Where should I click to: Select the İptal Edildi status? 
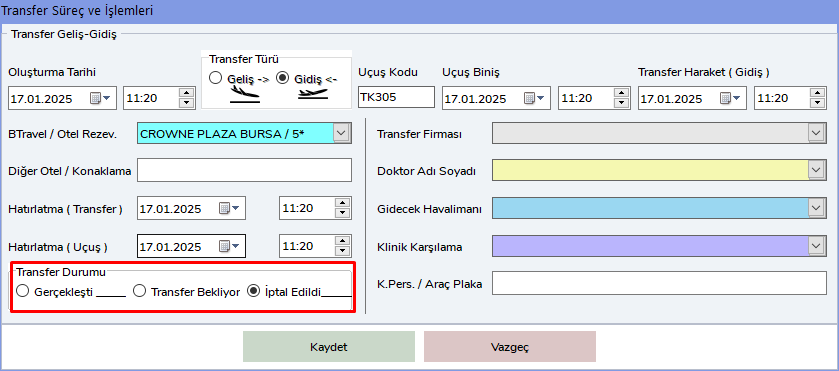[x=254, y=292]
